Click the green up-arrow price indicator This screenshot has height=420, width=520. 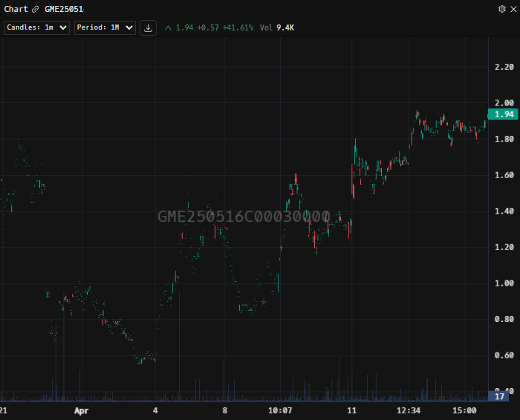click(168, 27)
